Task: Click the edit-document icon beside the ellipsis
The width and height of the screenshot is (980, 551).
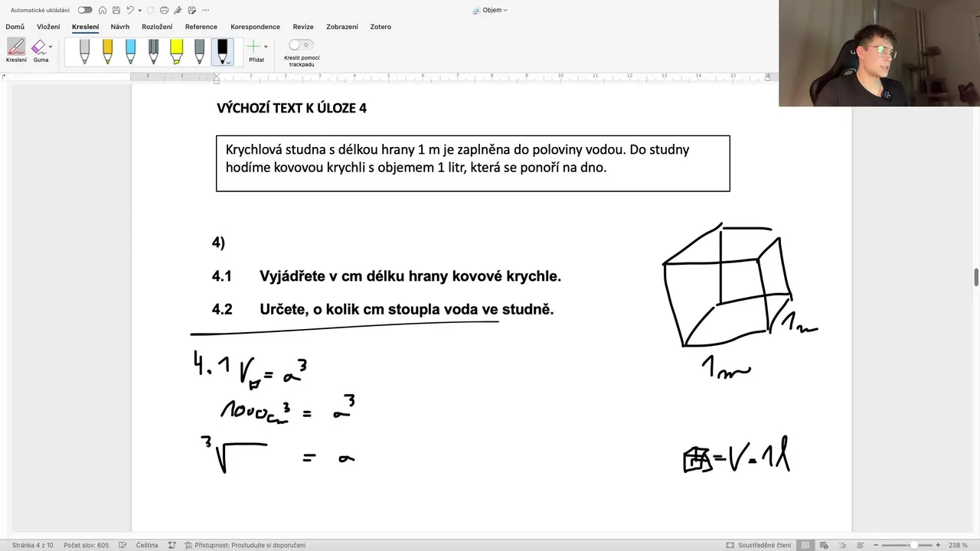Action: [191, 10]
